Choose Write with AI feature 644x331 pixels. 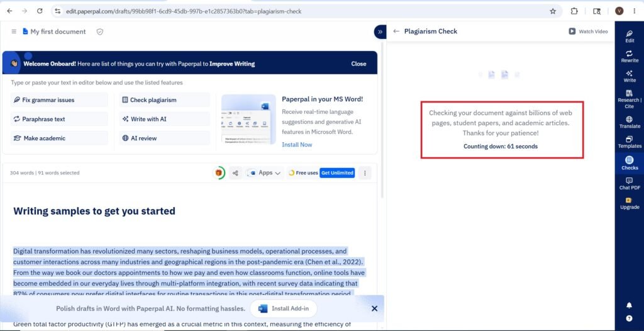(x=164, y=119)
